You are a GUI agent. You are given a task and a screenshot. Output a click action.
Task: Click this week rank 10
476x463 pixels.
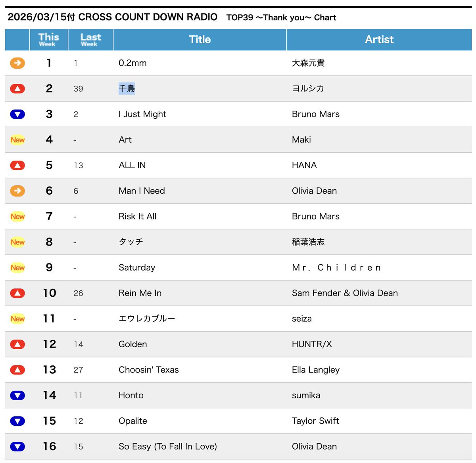coord(50,293)
